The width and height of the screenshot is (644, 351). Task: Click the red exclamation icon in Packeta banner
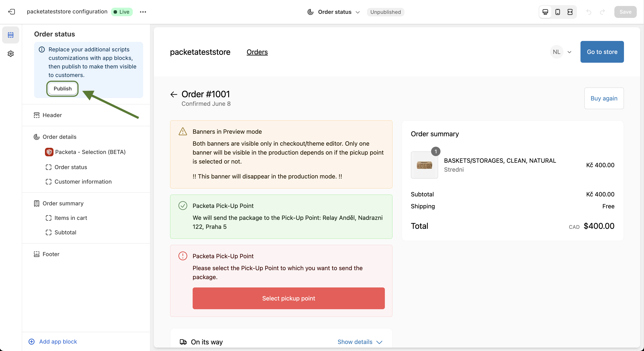(x=183, y=256)
